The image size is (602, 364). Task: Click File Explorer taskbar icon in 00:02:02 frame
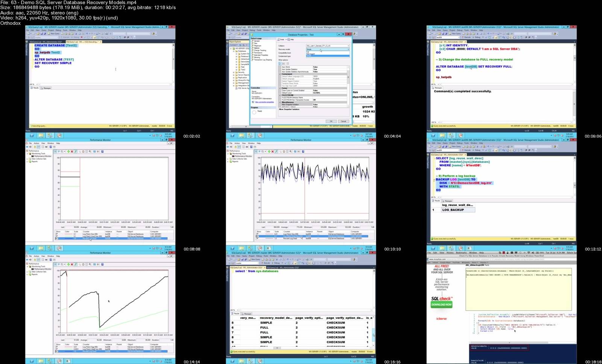pyautogui.click(x=41, y=135)
